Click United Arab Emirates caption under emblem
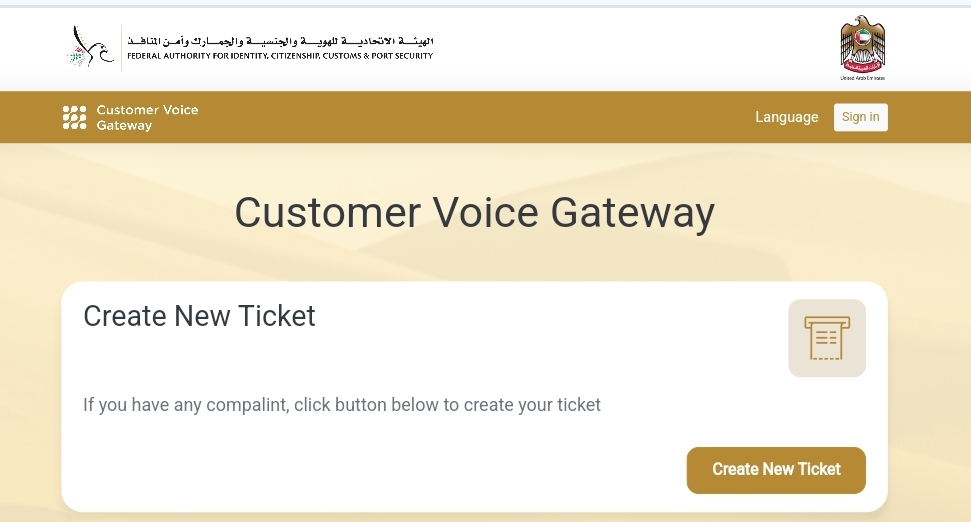Screen dimensions: 971x522 click(862, 77)
